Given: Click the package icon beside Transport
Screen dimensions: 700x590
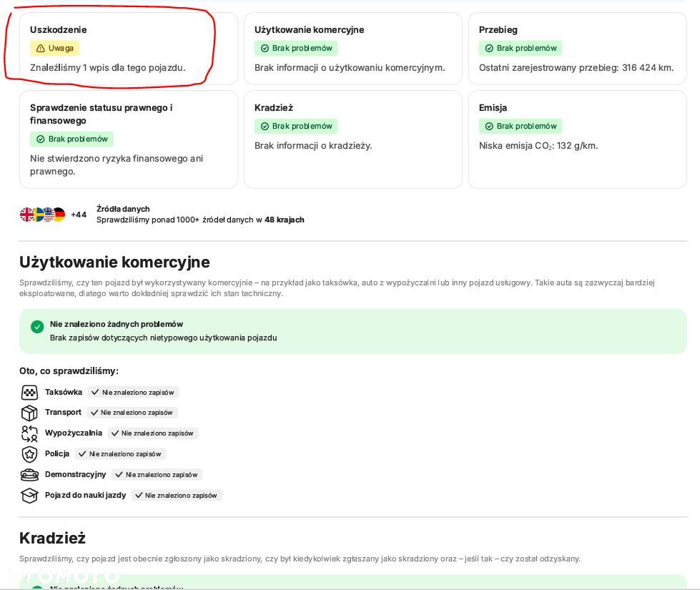Looking at the screenshot, I should [x=29, y=413].
